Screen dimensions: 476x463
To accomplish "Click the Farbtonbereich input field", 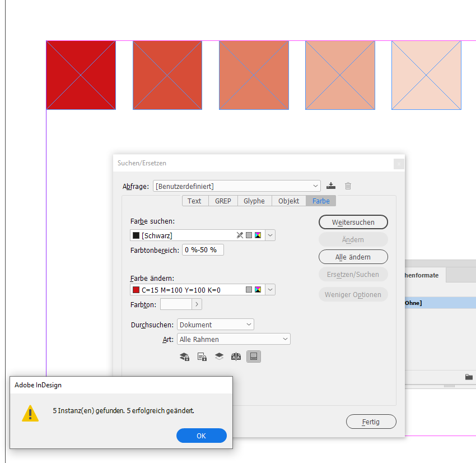I will click(x=203, y=249).
